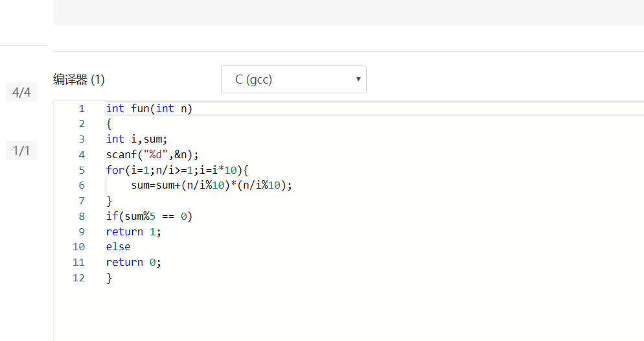Open the C (gcc) compiler dropdown
The width and height of the screenshot is (644, 341).
pyautogui.click(x=293, y=80)
